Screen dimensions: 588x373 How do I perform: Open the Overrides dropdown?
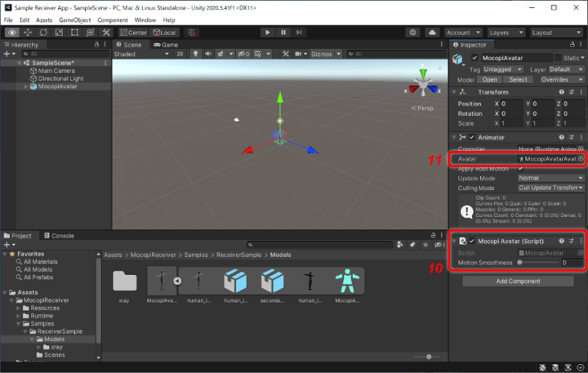tap(561, 79)
